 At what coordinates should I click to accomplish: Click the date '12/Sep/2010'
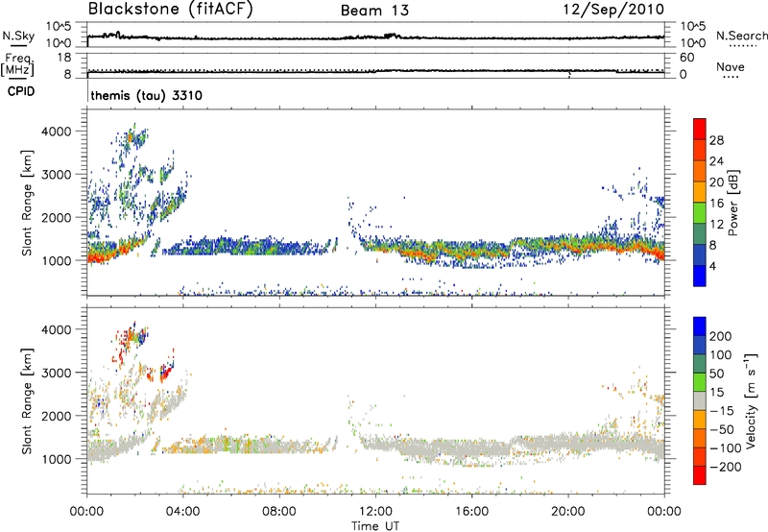click(613, 10)
